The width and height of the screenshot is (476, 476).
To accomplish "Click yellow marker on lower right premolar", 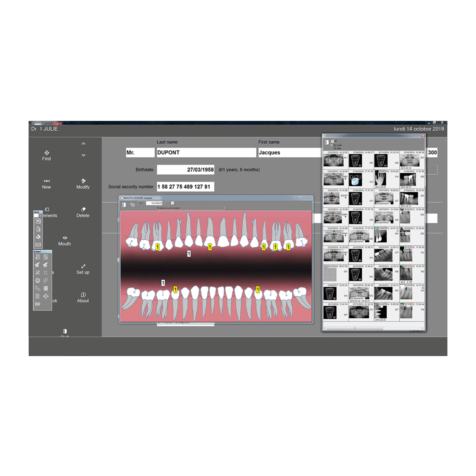I will 258,289.
